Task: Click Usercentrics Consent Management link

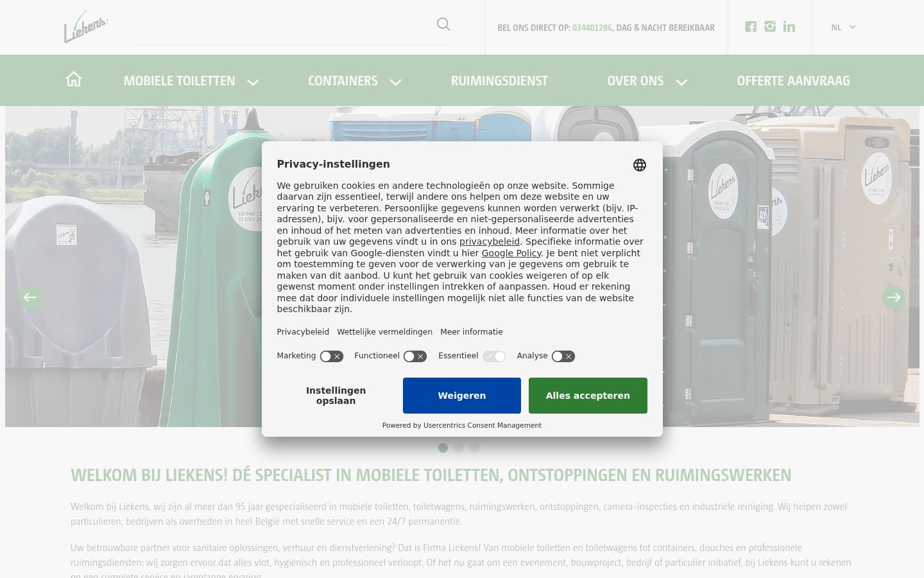Action: (483, 425)
